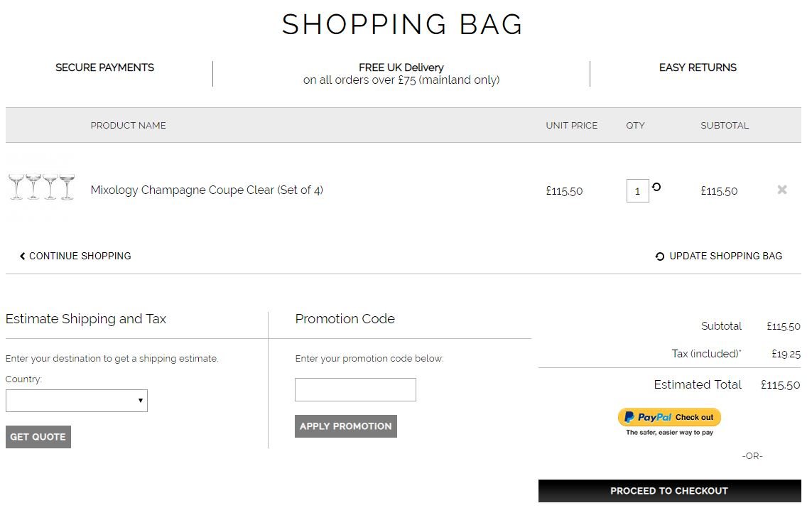Image resolution: width=812 pixels, height=508 pixels.
Task: Click PayPal logo on checkout button
Action: pos(648,417)
